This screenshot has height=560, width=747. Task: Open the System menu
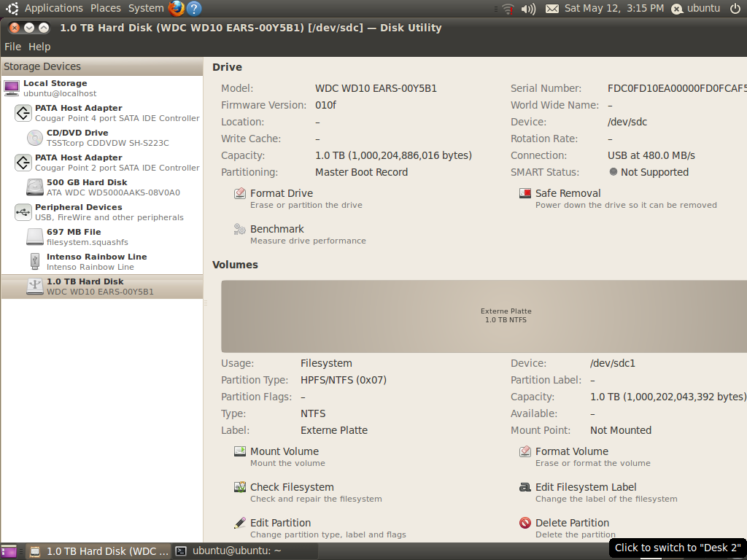(x=146, y=8)
